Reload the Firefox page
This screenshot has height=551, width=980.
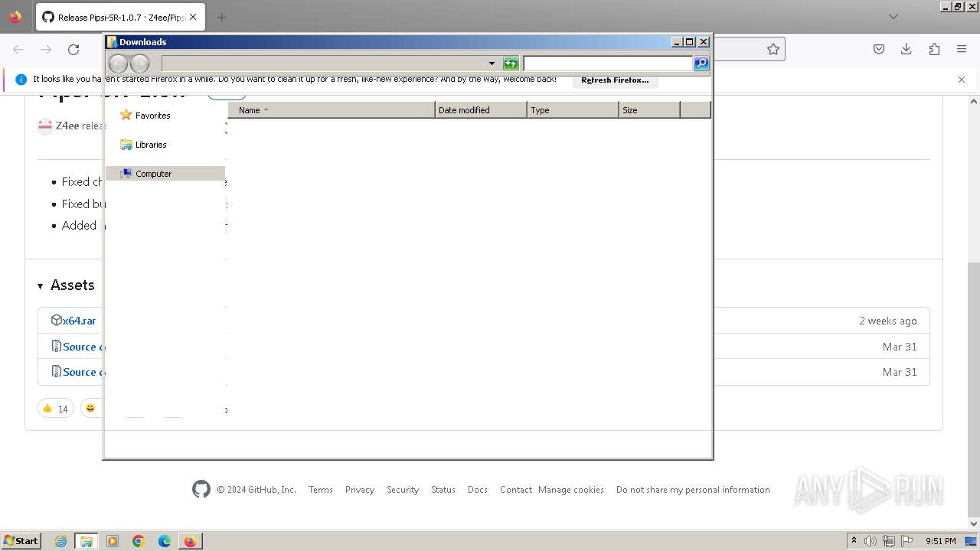[73, 49]
